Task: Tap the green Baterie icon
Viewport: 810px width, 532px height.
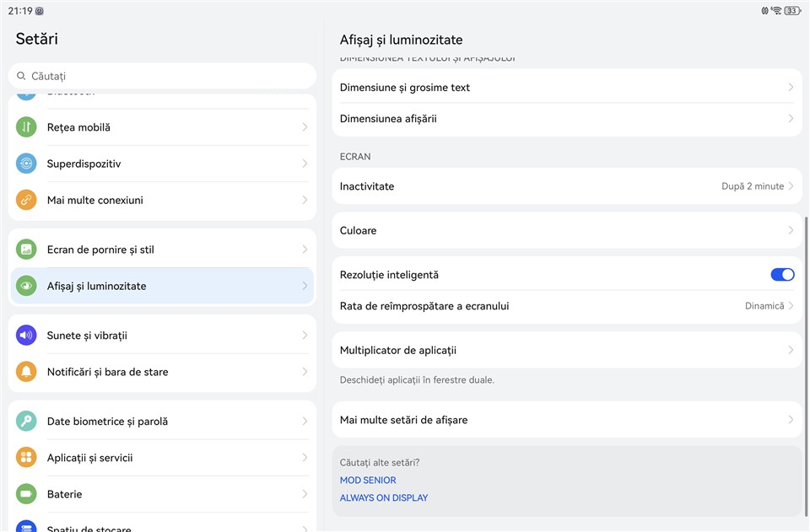Action: pyautogui.click(x=26, y=494)
